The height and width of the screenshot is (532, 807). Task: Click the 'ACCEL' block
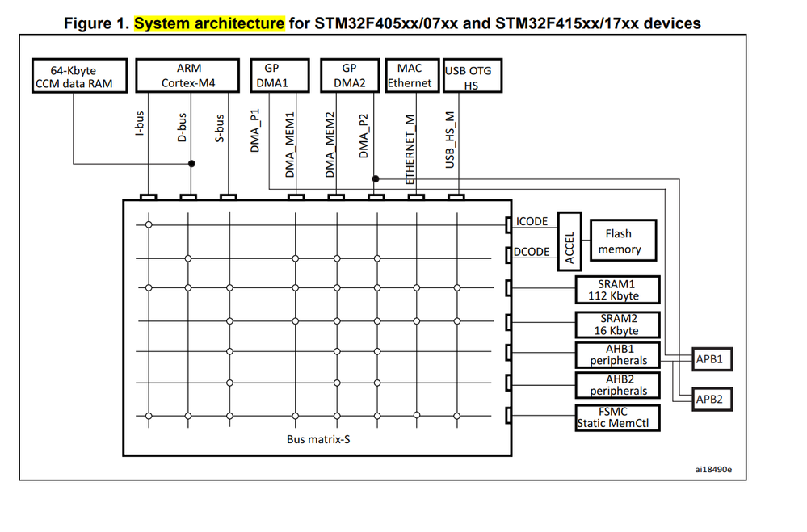[570, 241]
